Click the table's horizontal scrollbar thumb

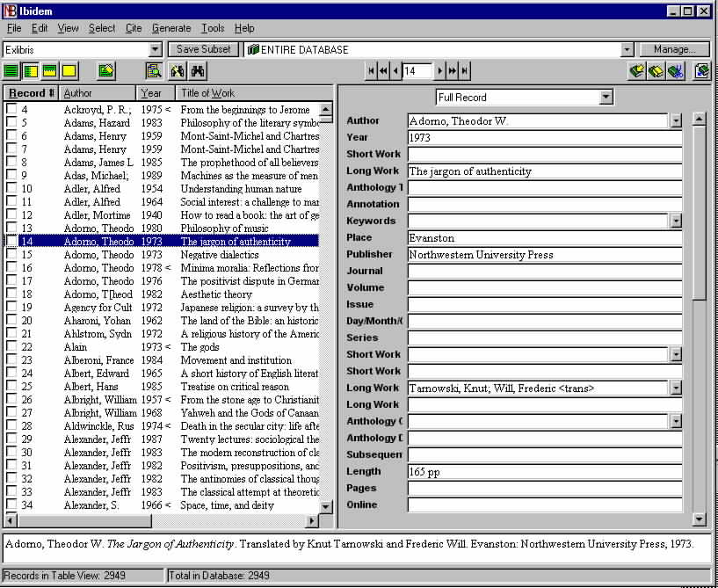pos(84,520)
